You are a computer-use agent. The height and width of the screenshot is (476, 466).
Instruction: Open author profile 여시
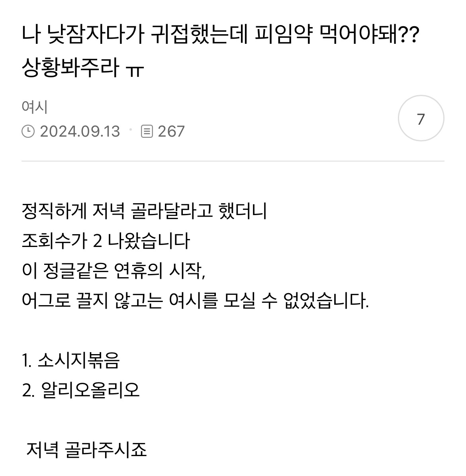(x=35, y=107)
